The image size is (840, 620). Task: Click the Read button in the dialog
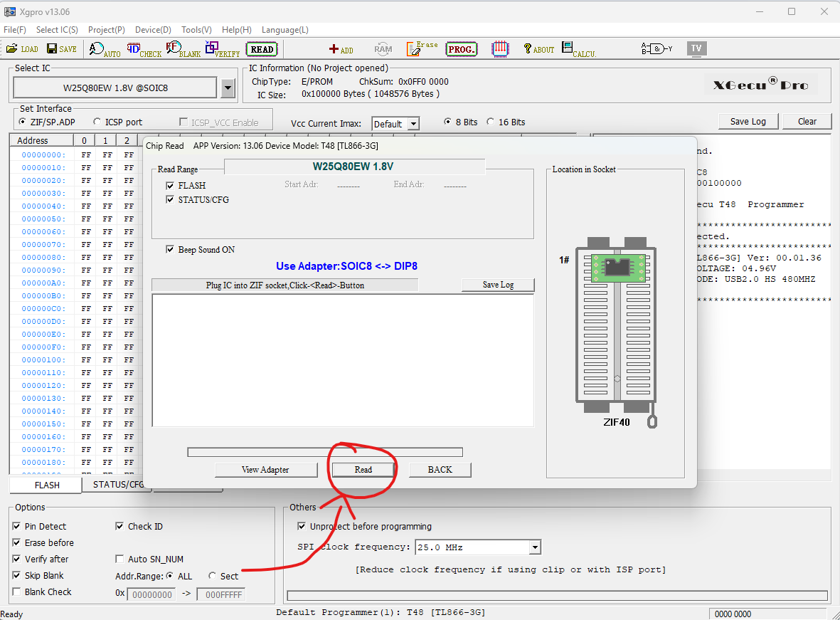pyautogui.click(x=363, y=470)
